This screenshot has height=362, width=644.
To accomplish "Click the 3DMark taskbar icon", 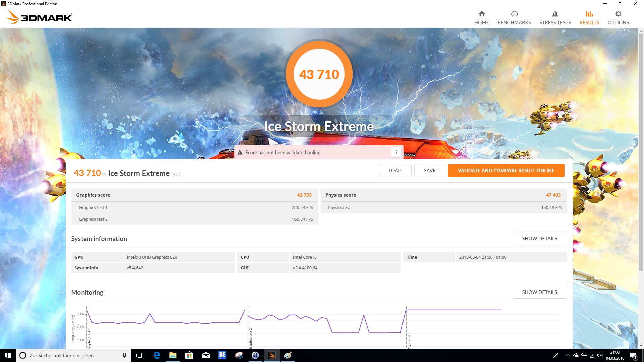I will [272, 355].
